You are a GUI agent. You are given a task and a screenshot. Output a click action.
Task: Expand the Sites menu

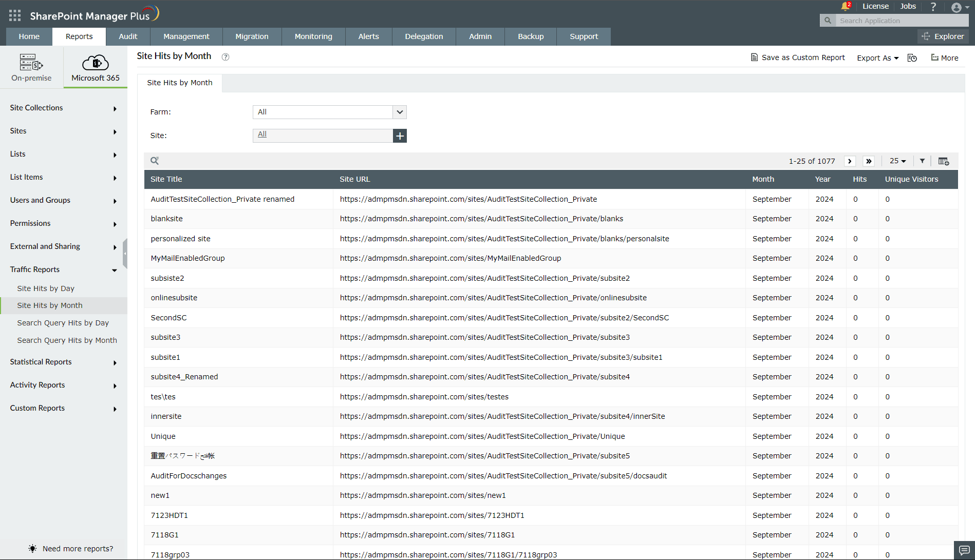click(64, 131)
